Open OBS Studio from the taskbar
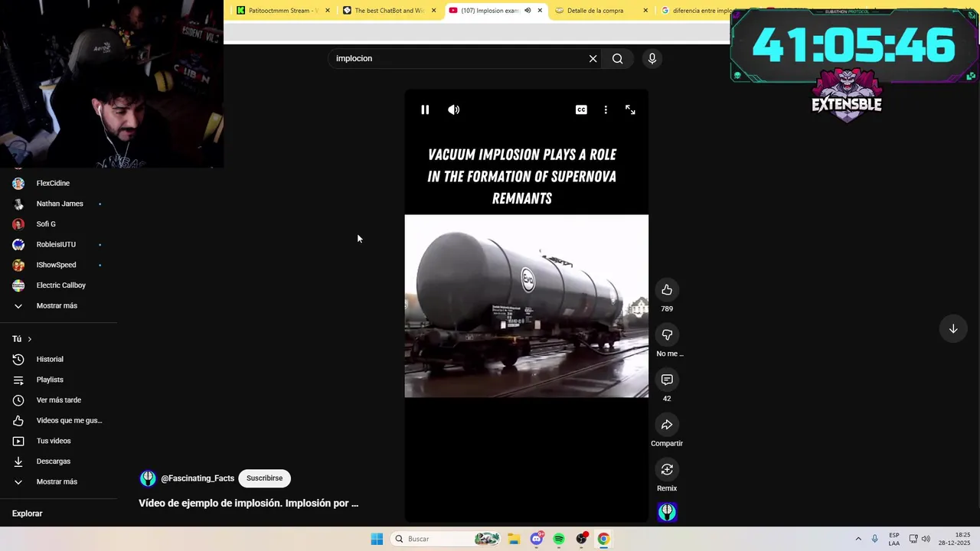The image size is (980, 551). point(582,539)
